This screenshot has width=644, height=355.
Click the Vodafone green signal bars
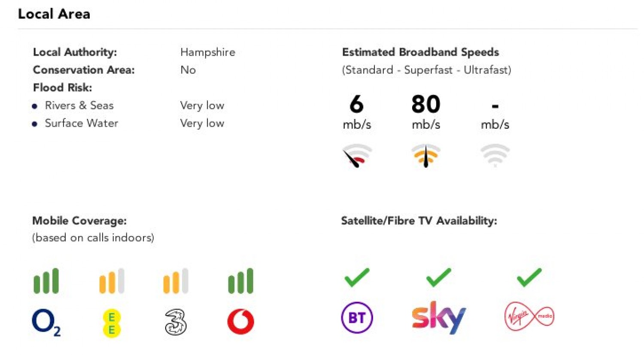point(240,281)
